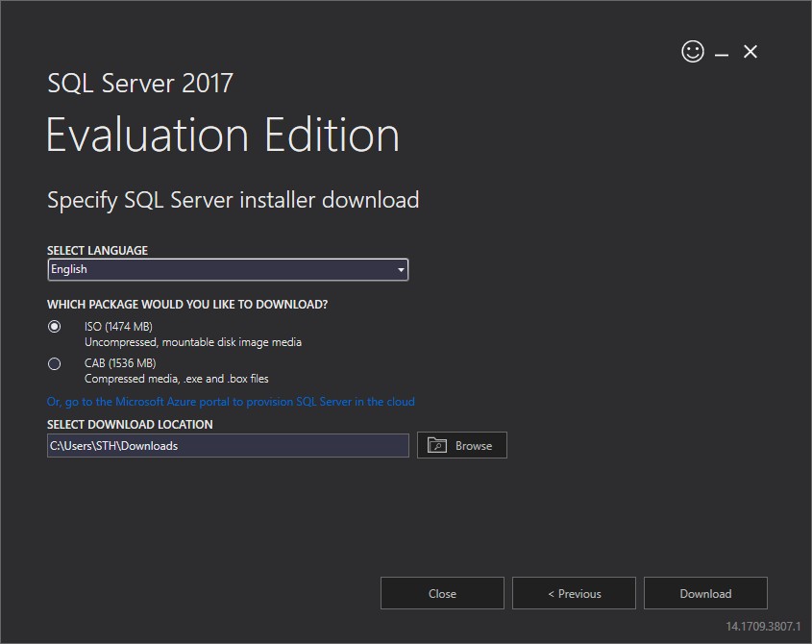Screen dimensions: 812x644
Task: Open the Microsoft Azure portal link
Action: (231, 402)
